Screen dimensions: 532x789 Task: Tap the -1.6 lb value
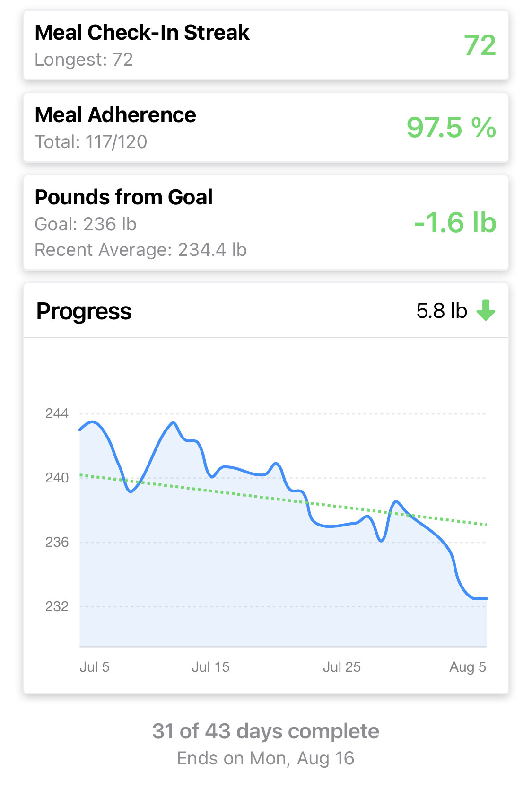[455, 222]
